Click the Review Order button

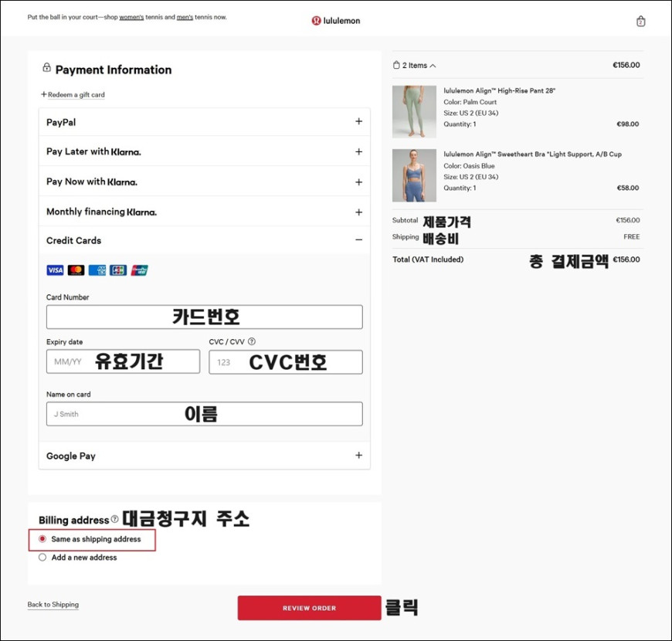click(310, 608)
